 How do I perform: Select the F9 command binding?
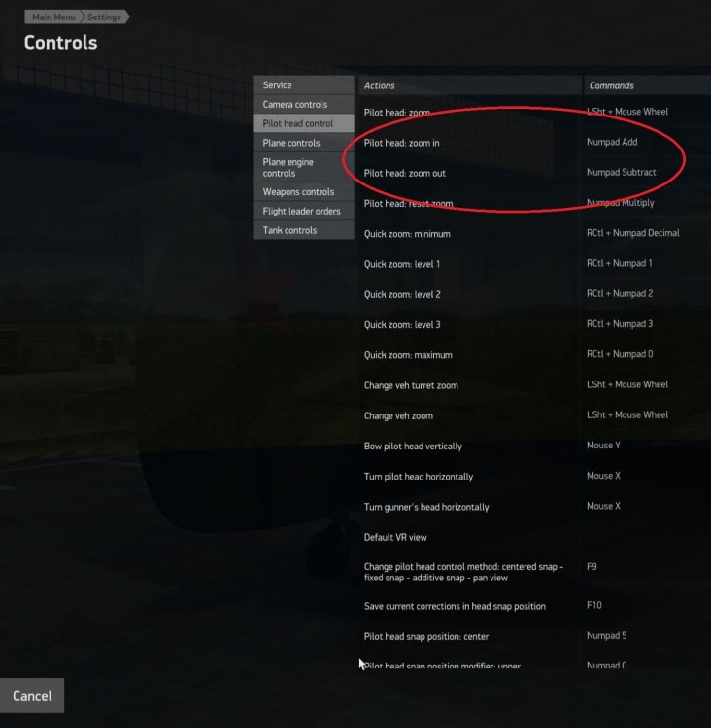592,567
